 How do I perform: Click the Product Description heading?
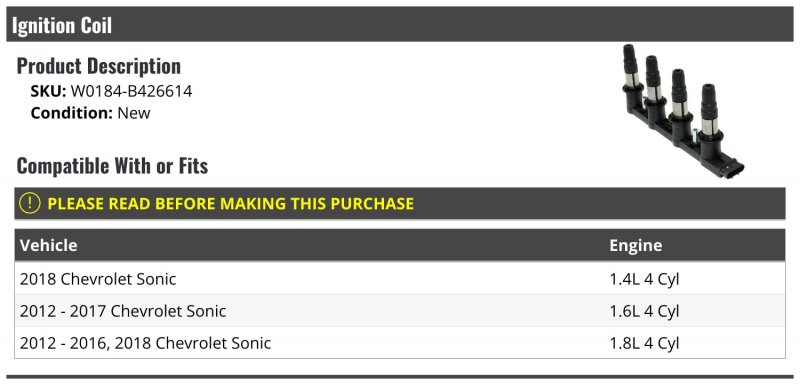(98, 66)
